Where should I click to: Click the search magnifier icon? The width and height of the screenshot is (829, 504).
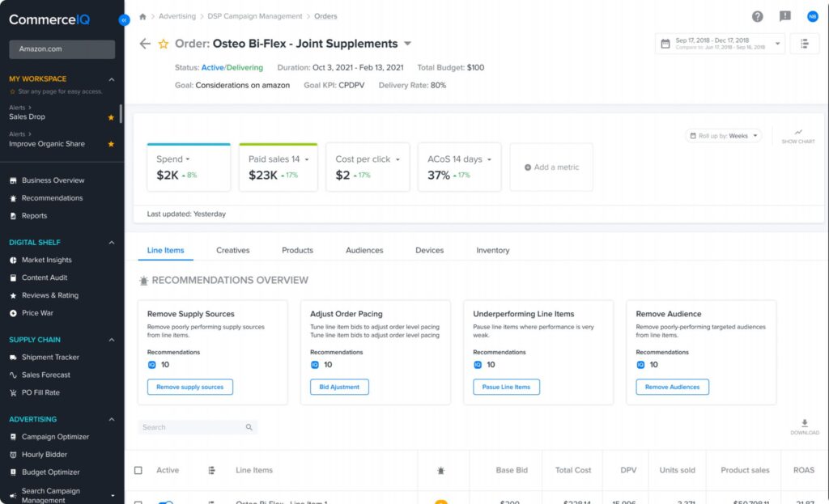pos(249,427)
